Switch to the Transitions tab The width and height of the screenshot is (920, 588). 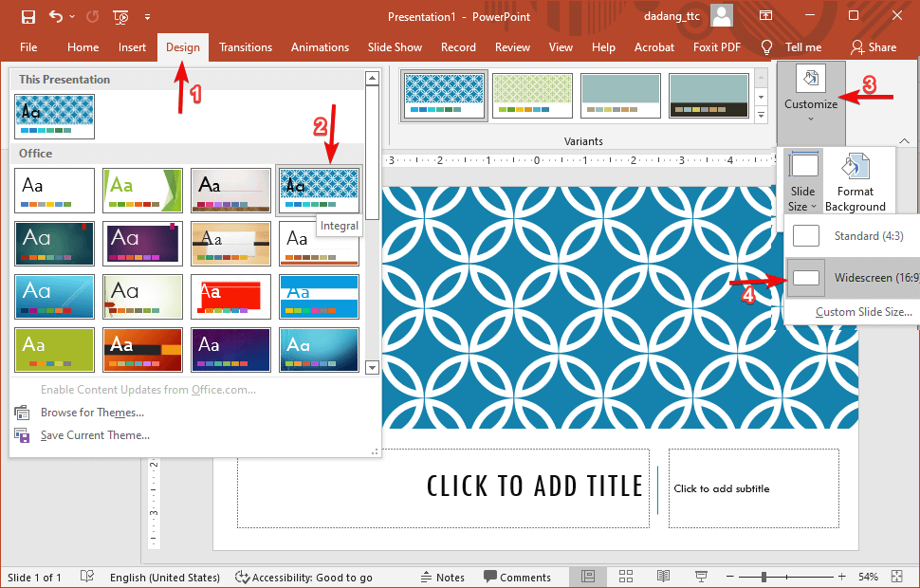(x=245, y=46)
